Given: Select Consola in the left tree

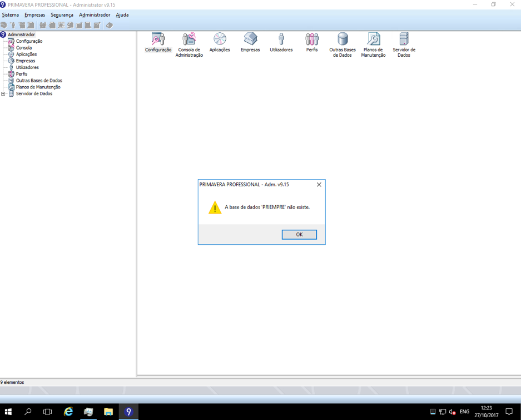Looking at the screenshot, I should click(23, 47).
